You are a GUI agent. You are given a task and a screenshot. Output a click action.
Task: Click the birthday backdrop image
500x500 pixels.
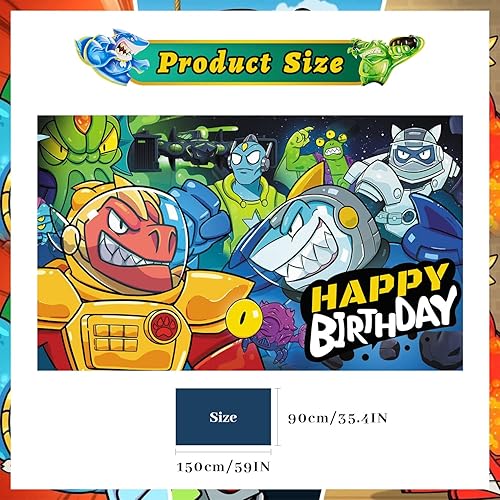[x=250, y=243]
